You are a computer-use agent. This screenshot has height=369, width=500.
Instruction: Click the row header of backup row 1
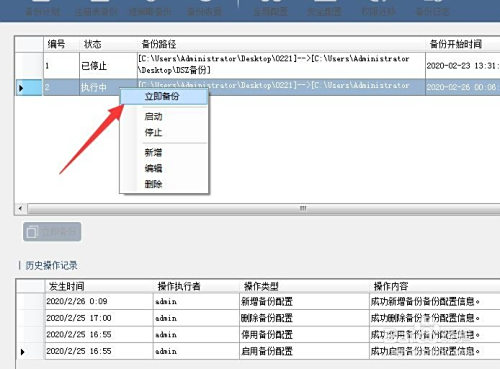pos(29,66)
